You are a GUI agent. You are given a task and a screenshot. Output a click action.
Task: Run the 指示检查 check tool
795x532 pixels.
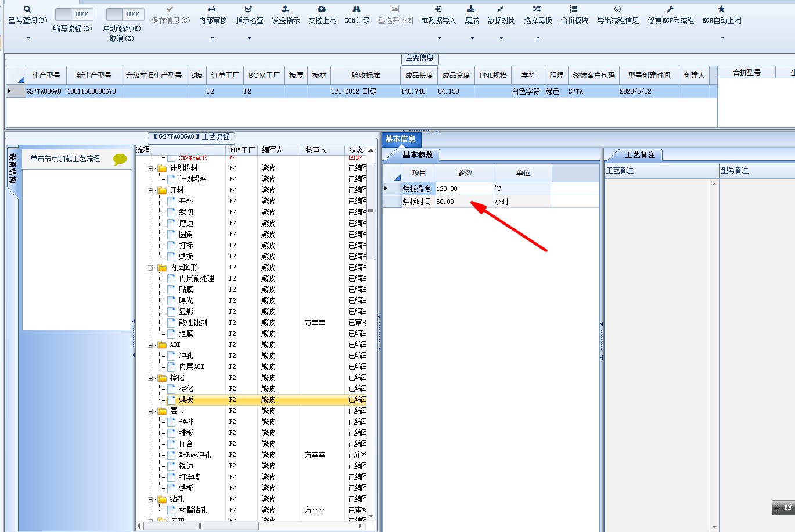pyautogui.click(x=249, y=16)
